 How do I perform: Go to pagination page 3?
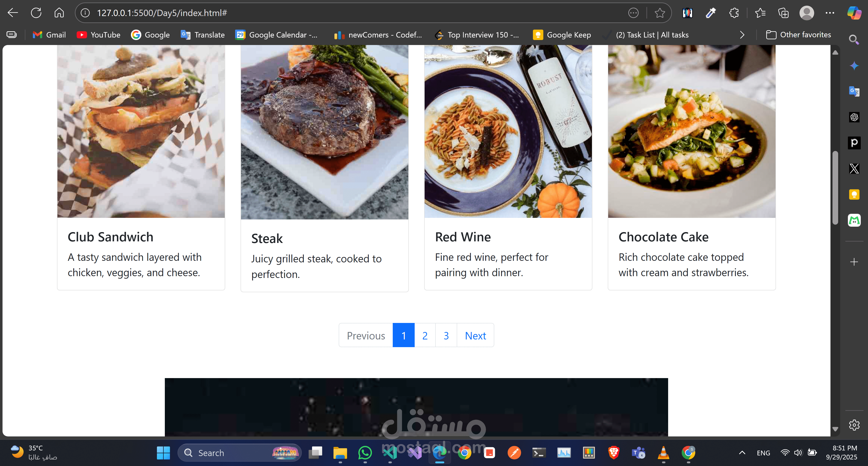[x=446, y=335]
